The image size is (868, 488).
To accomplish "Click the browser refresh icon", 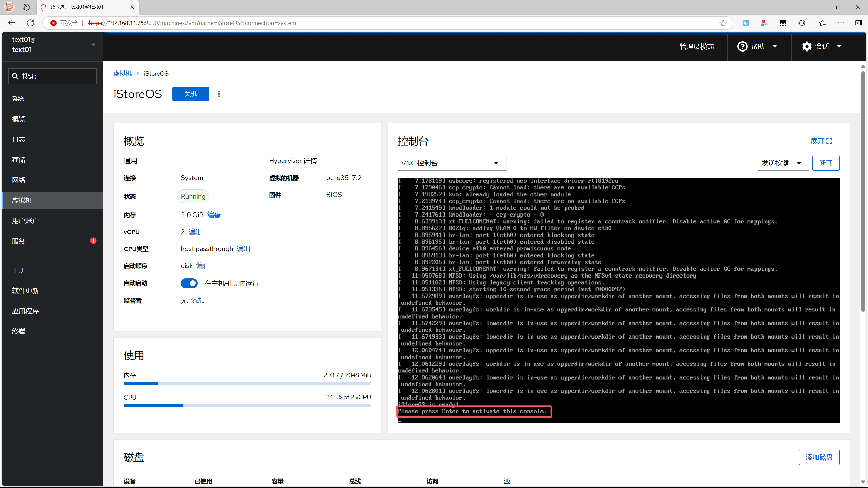I will coord(31,23).
